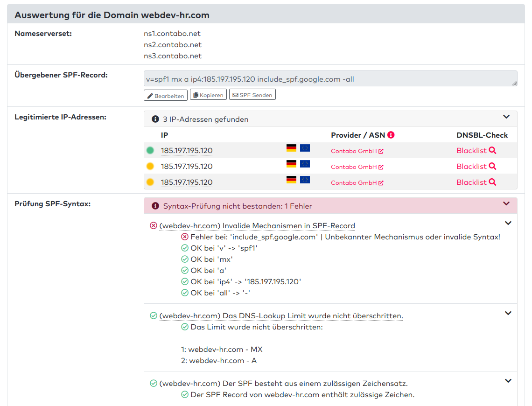Image resolution: width=532 pixels, height=406 pixels.
Task: Click into the SPF record text field
Action: click(x=327, y=79)
